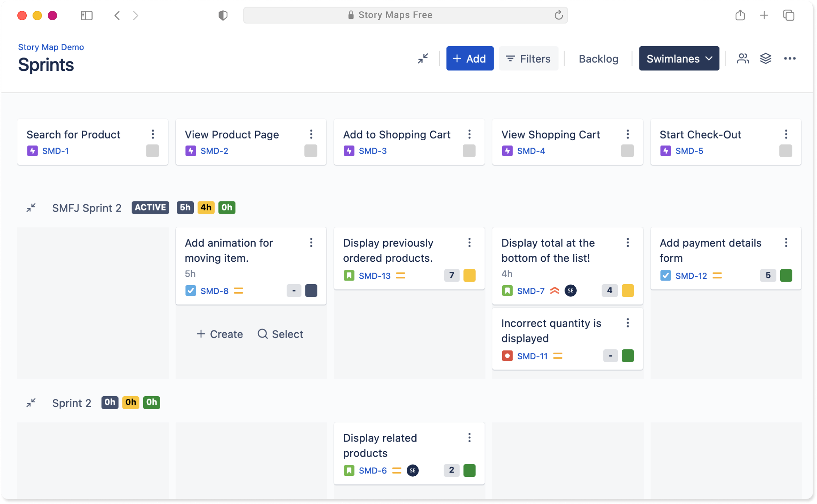This screenshot has height=504, width=817.
Task: Show the browser tab overview
Action: click(788, 15)
